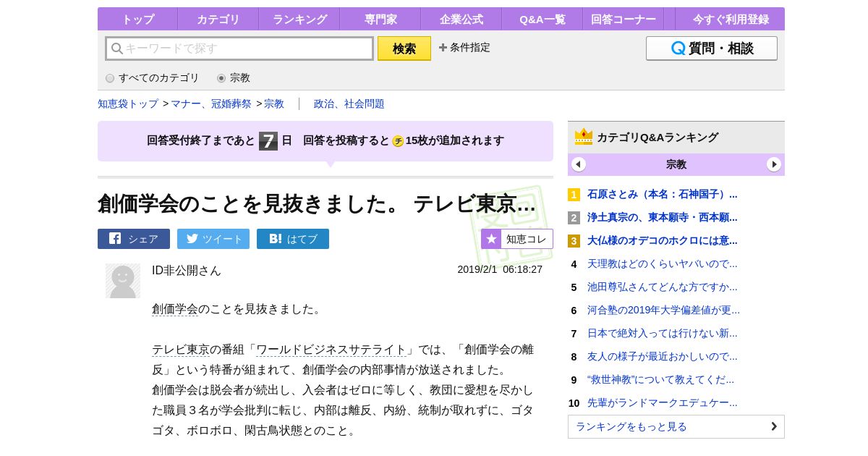Viewport: 868px width, 456px height.
Task: Click the 創価学会 keyword link in question
Action: 175,309
